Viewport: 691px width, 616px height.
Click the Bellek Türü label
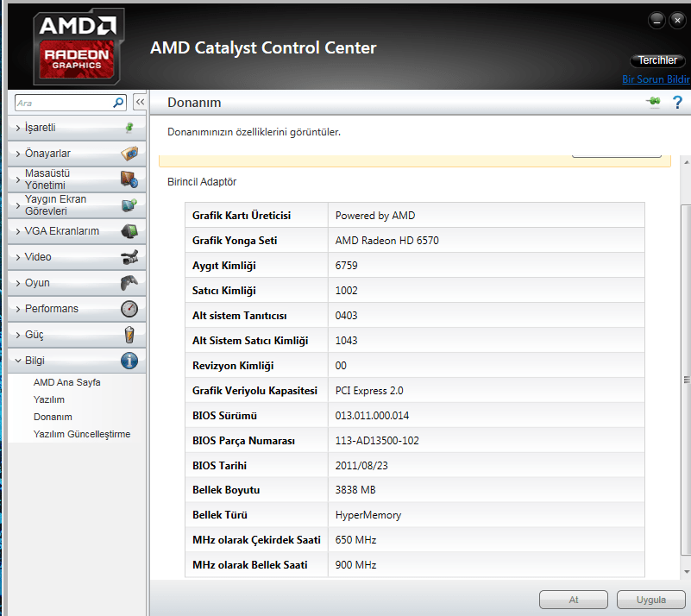[x=219, y=515]
